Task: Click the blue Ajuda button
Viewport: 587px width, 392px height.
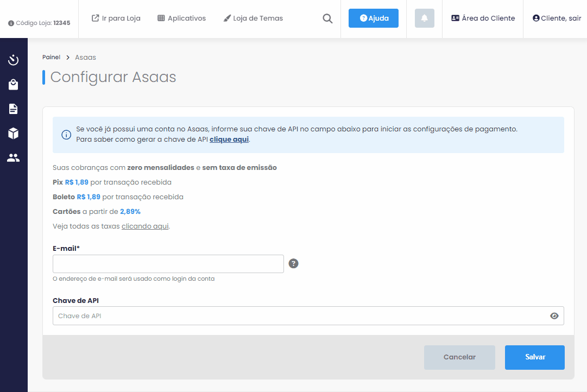Action: click(x=374, y=18)
